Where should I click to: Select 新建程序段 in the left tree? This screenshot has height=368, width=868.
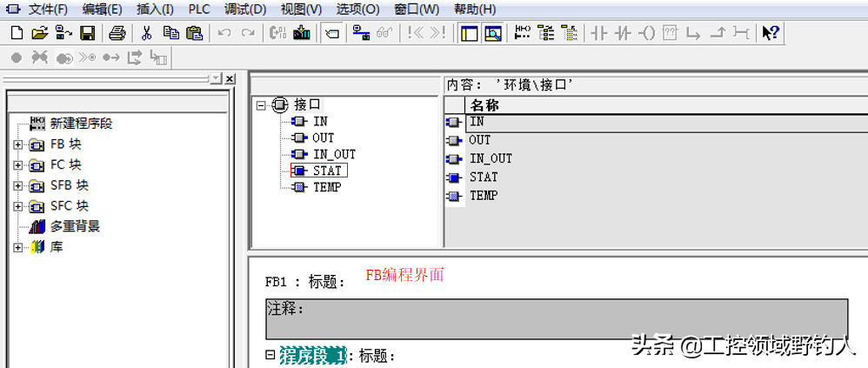click(x=81, y=124)
